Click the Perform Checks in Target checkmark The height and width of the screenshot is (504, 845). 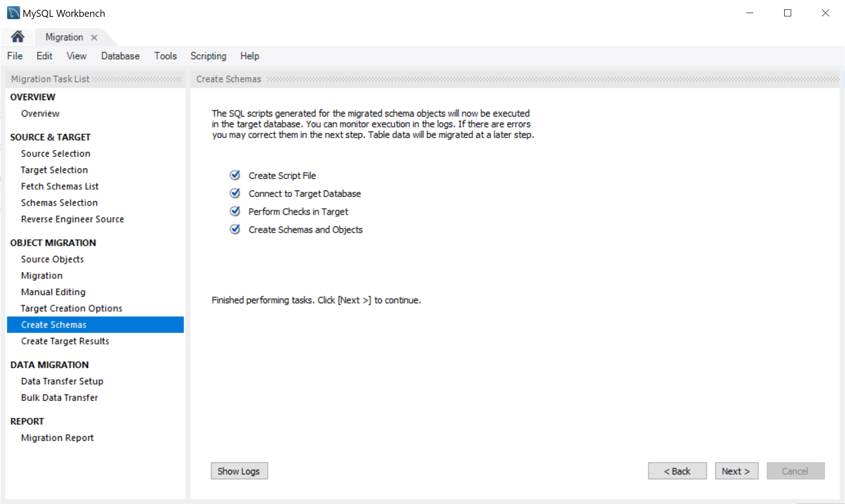tap(235, 212)
